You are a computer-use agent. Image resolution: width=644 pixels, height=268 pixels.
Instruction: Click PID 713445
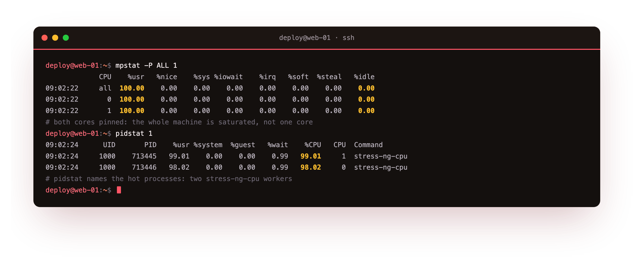[x=144, y=156]
